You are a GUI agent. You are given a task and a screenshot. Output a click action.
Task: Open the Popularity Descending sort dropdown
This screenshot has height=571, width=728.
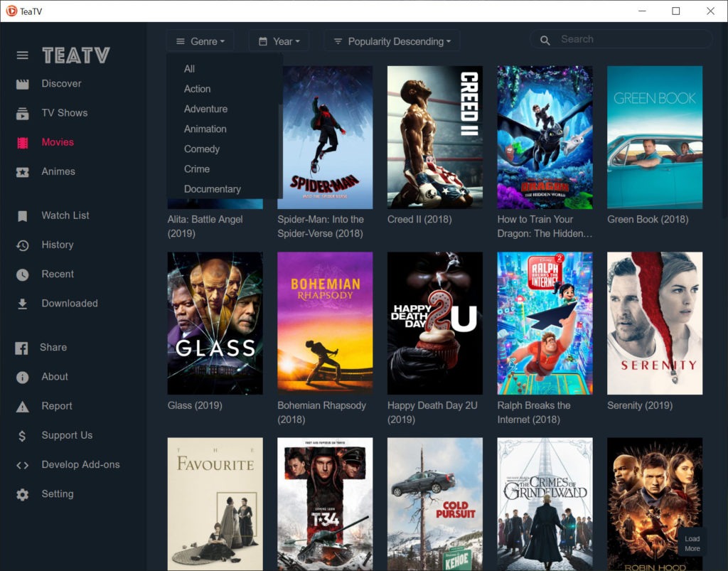click(x=392, y=41)
